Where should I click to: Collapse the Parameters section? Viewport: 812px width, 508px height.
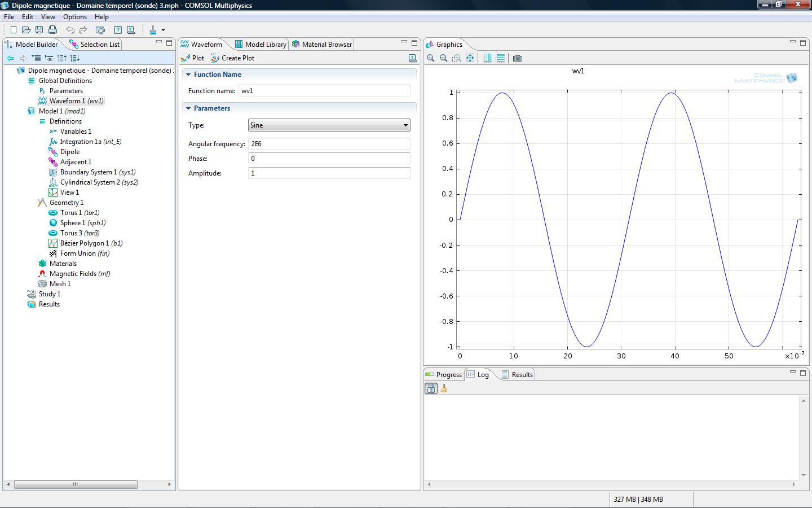click(188, 108)
